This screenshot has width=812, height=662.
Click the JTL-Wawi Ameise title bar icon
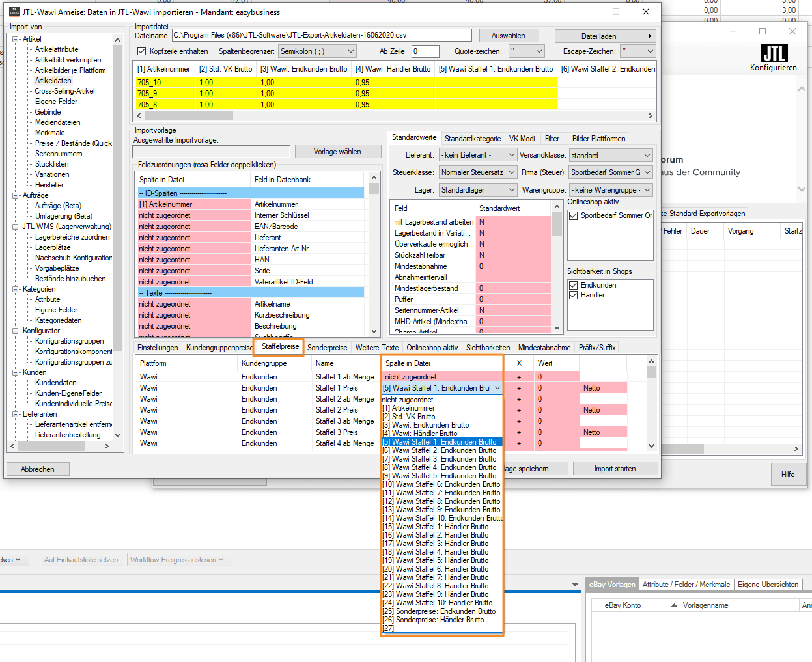click(x=14, y=12)
